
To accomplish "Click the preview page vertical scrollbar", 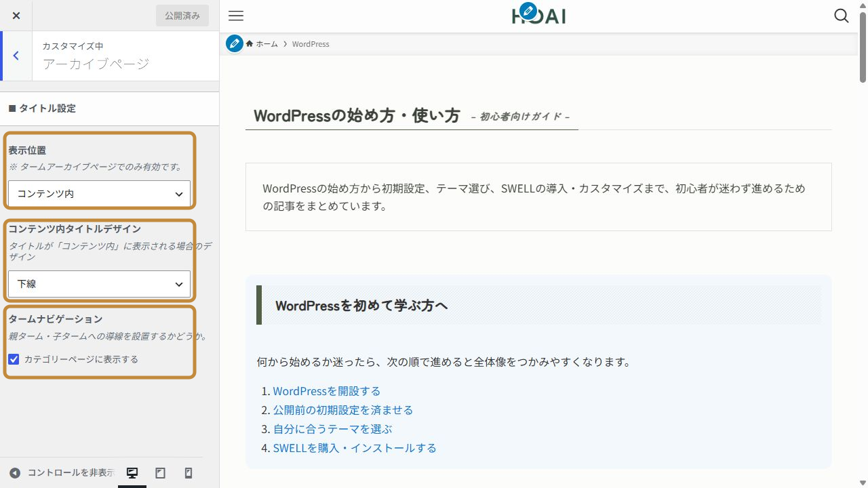I will coord(863,47).
